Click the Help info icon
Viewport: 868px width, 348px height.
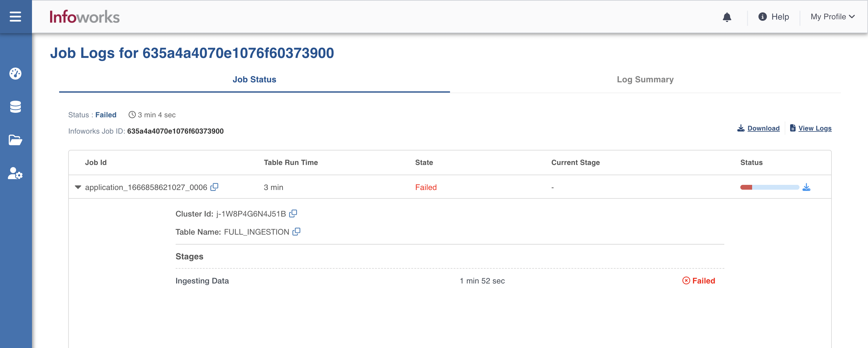762,17
